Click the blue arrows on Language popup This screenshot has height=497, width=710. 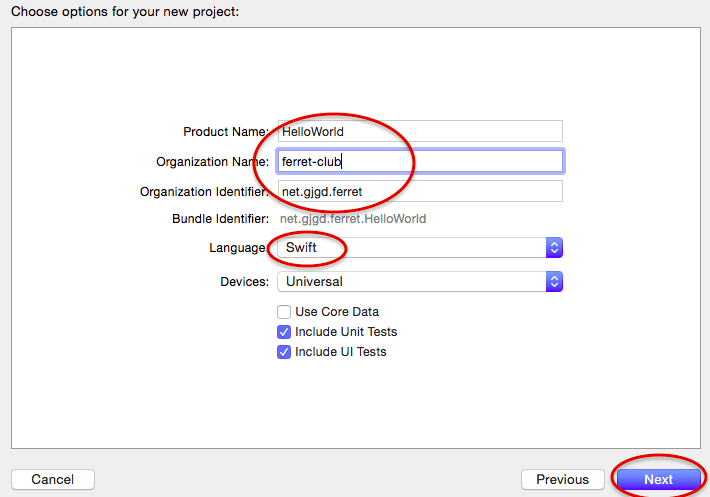click(x=555, y=247)
